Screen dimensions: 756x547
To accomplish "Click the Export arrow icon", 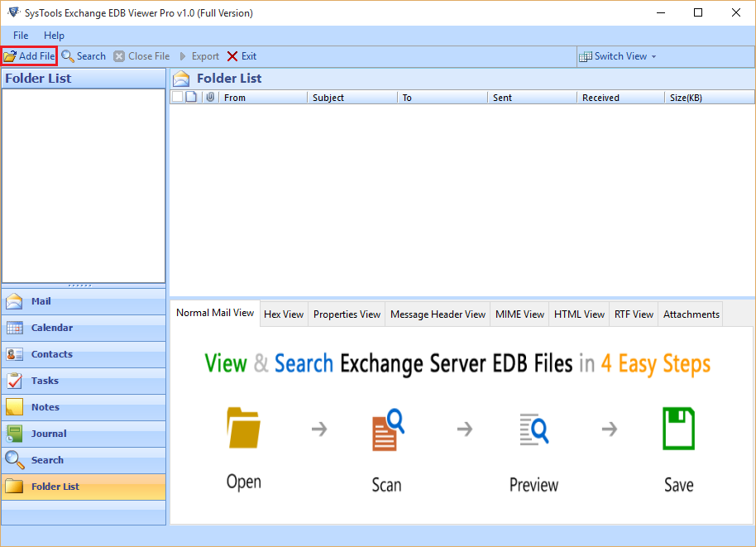I will click(x=183, y=56).
